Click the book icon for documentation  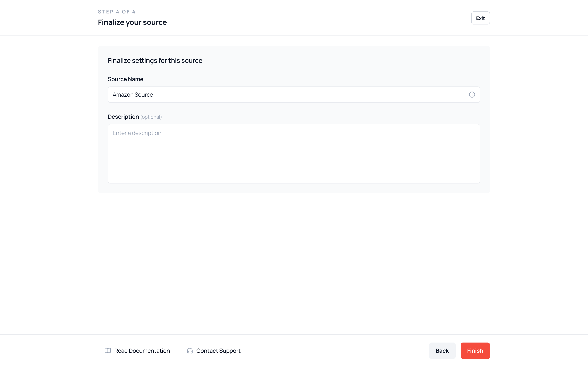click(108, 350)
